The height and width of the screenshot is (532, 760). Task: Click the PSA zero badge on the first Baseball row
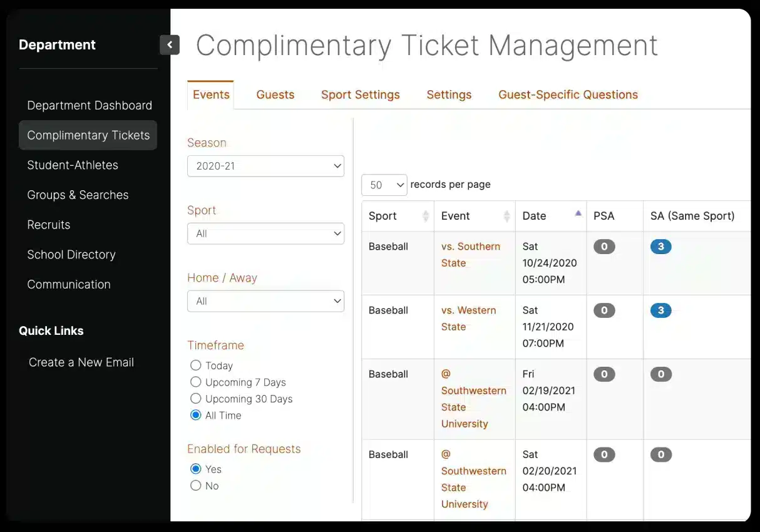[604, 246]
